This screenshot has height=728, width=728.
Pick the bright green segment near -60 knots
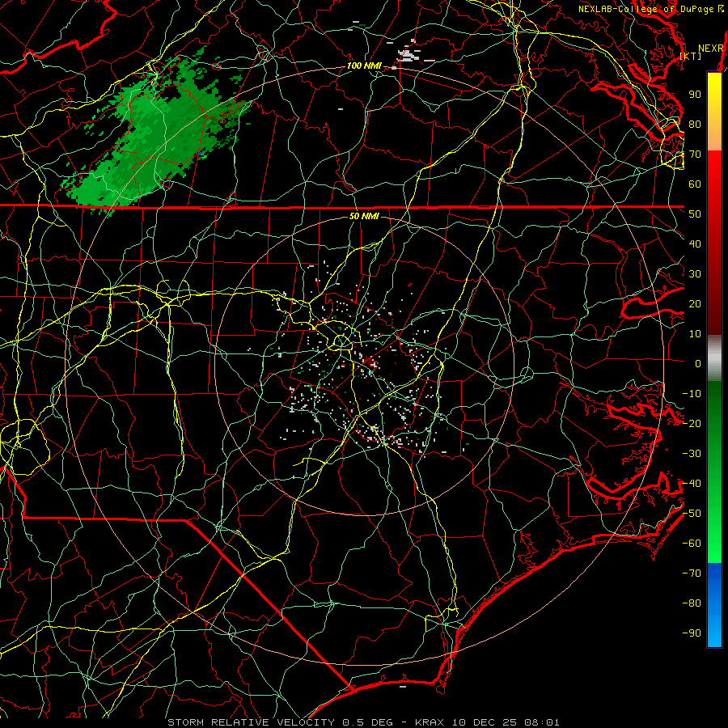click(714, 544)
